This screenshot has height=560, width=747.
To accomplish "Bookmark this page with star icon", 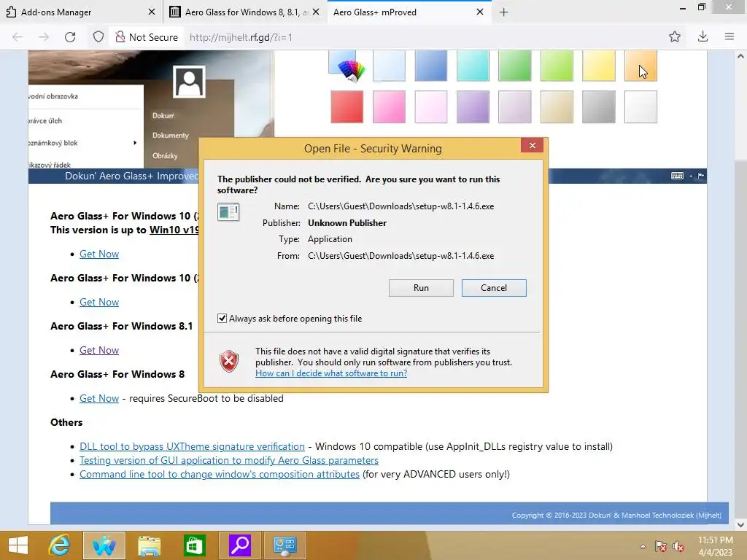I will (674, 36).
